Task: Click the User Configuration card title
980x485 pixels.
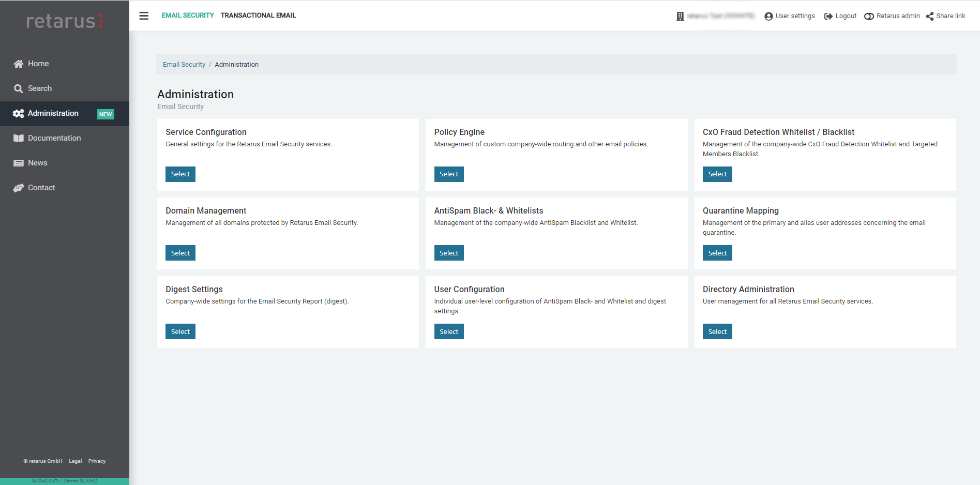Action: click(x=469, y=290)
